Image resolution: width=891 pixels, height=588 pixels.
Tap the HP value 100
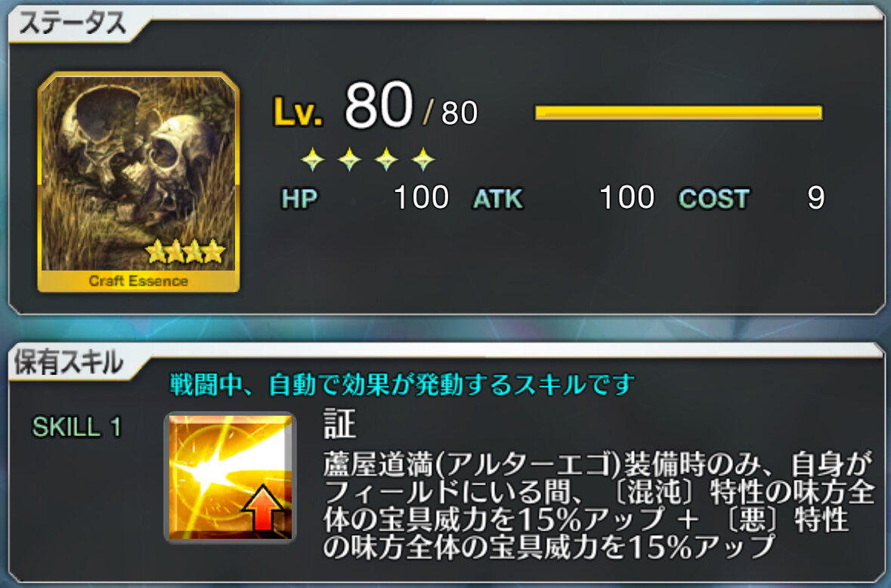(x=421, y=198)
